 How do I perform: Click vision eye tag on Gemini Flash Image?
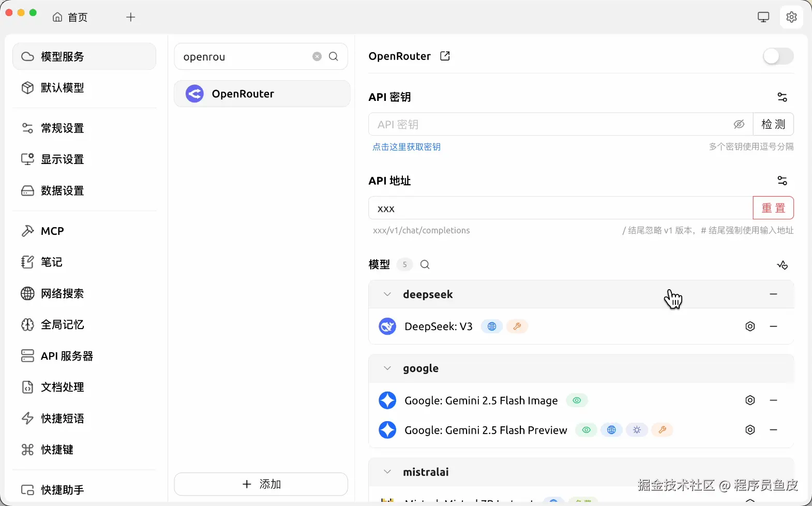click(x=577, y=400)
